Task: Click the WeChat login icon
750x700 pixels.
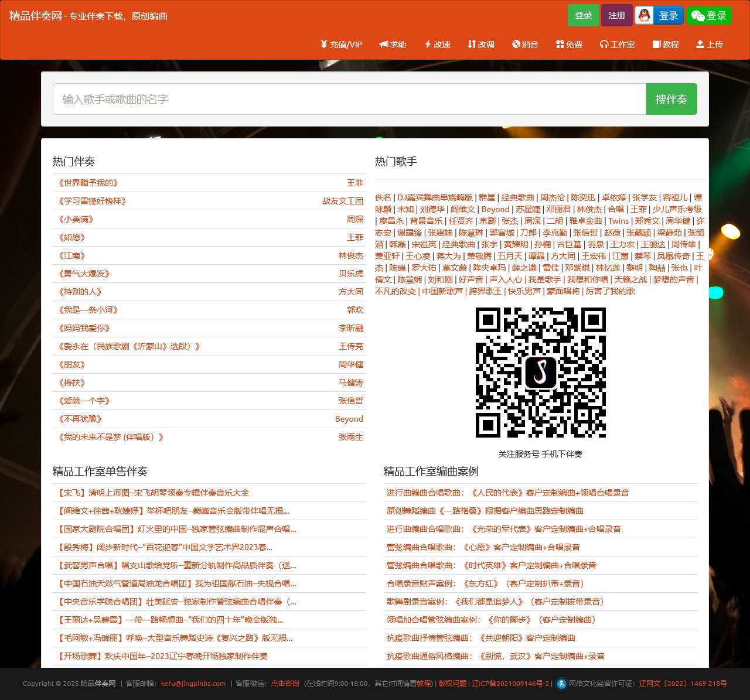Action: pos(697,16)
